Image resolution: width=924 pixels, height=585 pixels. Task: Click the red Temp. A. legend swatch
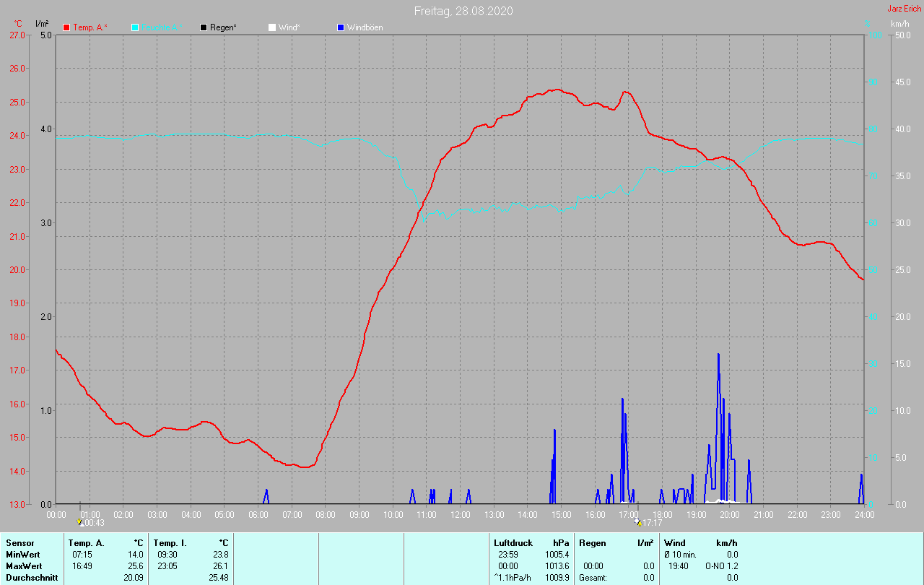click(x=66, y=27)
